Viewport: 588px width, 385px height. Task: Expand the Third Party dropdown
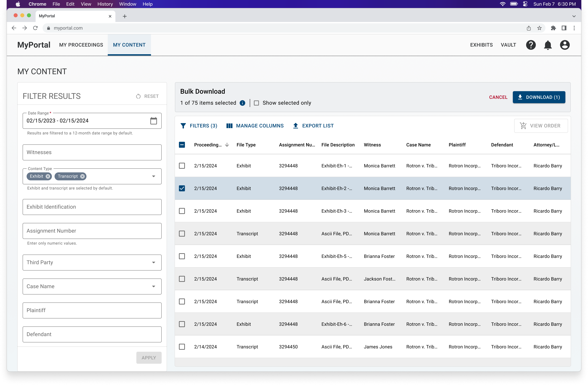[153, 262]
